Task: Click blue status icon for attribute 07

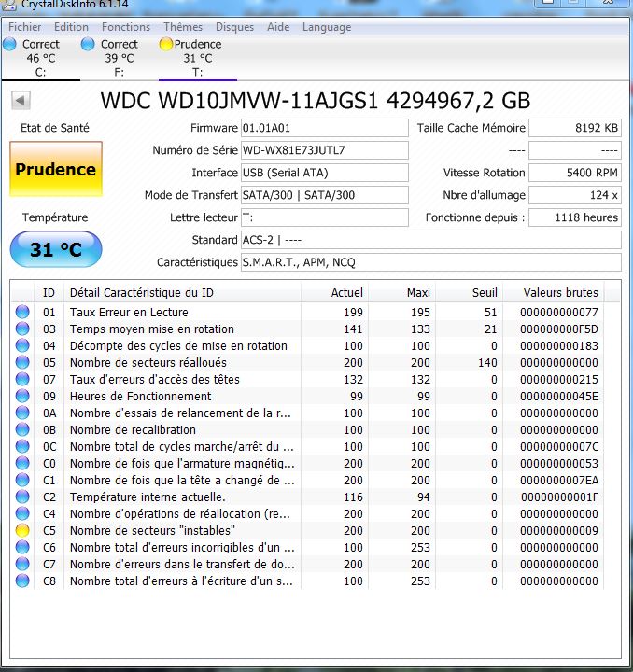Action: 22,379
